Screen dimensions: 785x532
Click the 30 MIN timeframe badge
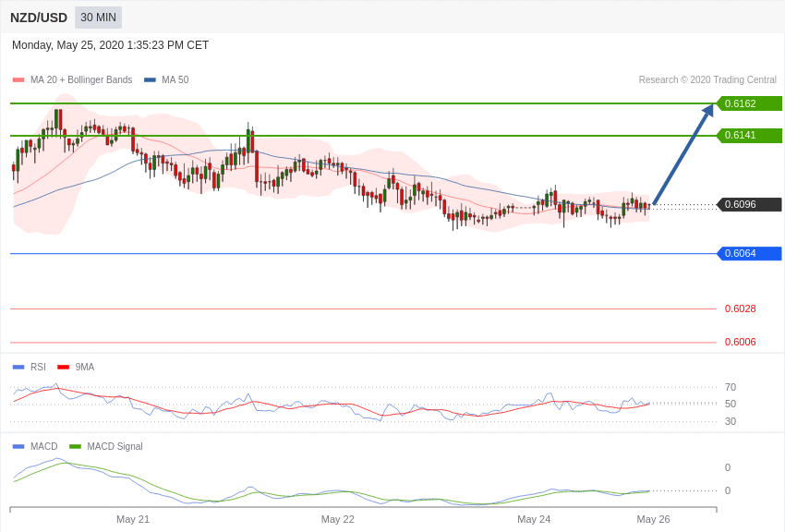(98, 18)
